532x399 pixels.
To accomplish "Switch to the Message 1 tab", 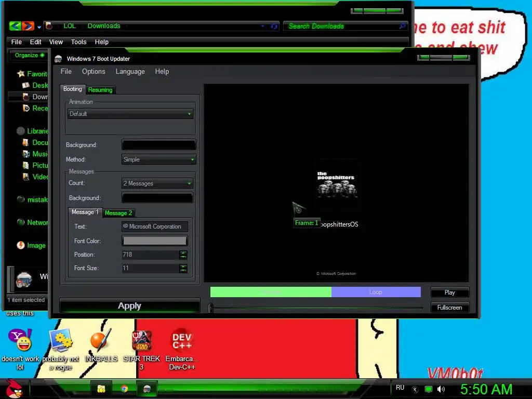I will point(85,212).
